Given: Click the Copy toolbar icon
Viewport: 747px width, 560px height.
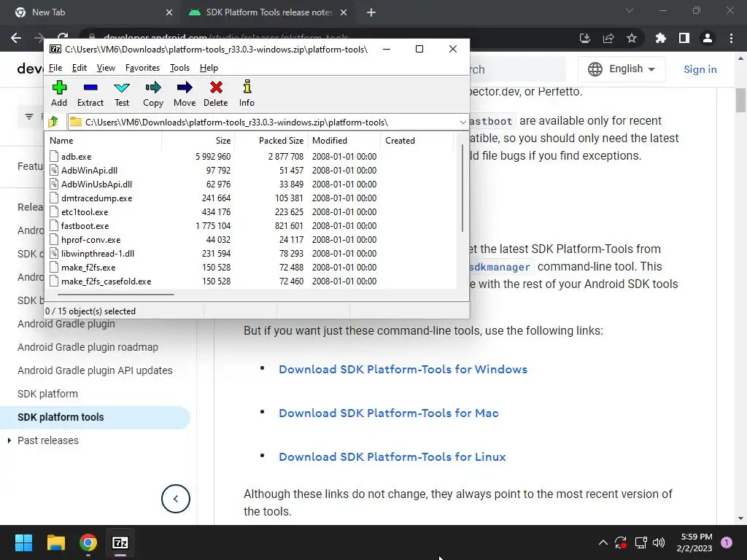Looking at the screenshot, I should pos(153,93).
